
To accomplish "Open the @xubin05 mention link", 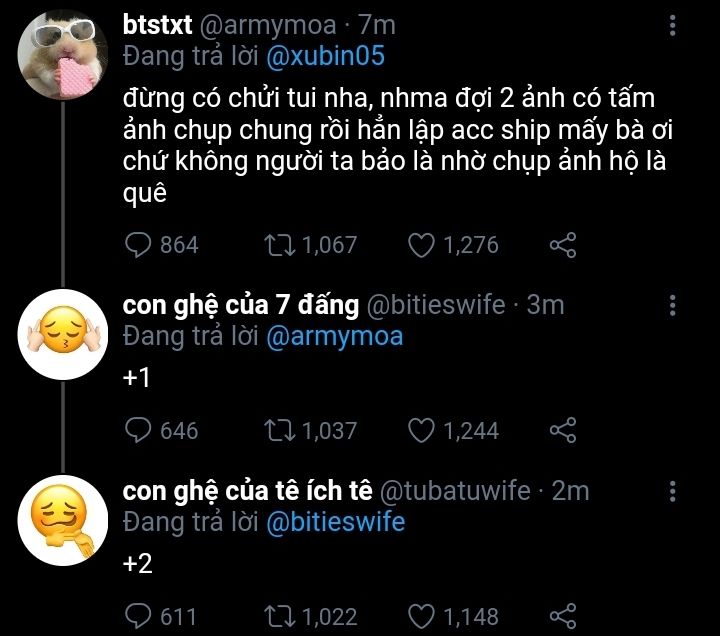I will click(325, 56).
